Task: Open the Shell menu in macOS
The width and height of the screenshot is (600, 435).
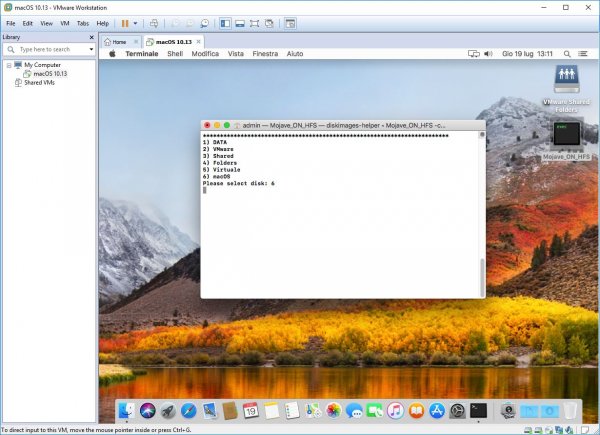Action: coord(175,54)
